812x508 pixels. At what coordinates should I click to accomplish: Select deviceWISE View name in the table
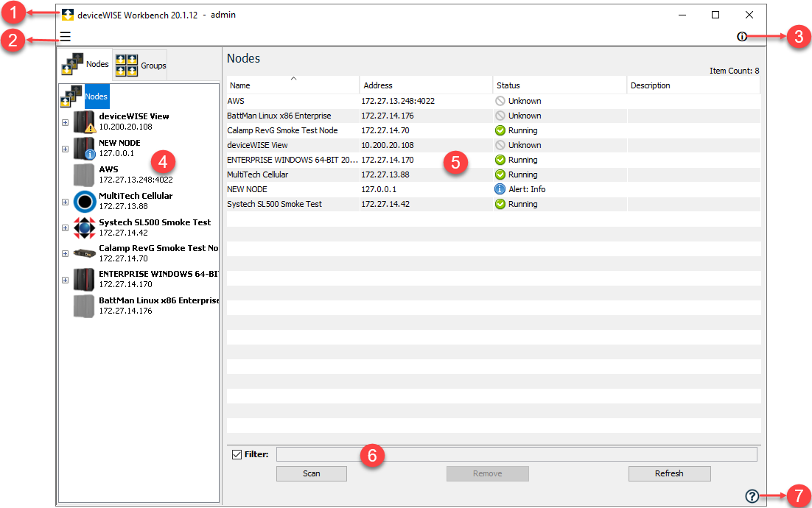[x=257, y=145]
